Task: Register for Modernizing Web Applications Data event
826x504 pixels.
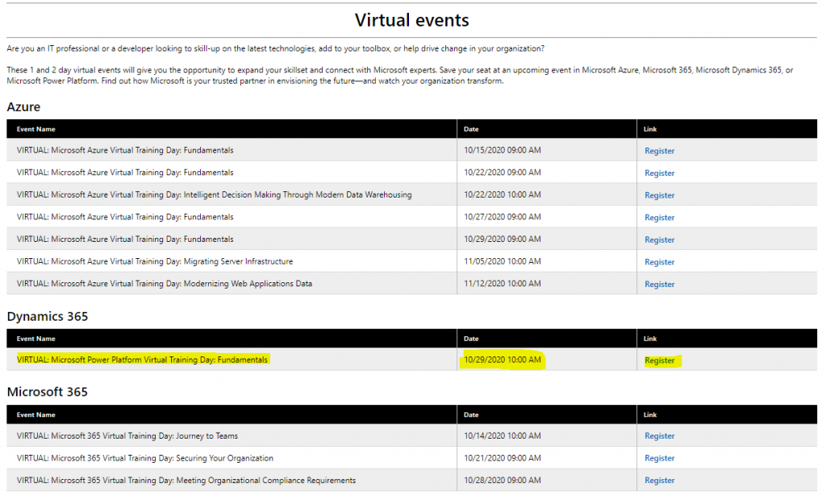Action: [659, 284]
